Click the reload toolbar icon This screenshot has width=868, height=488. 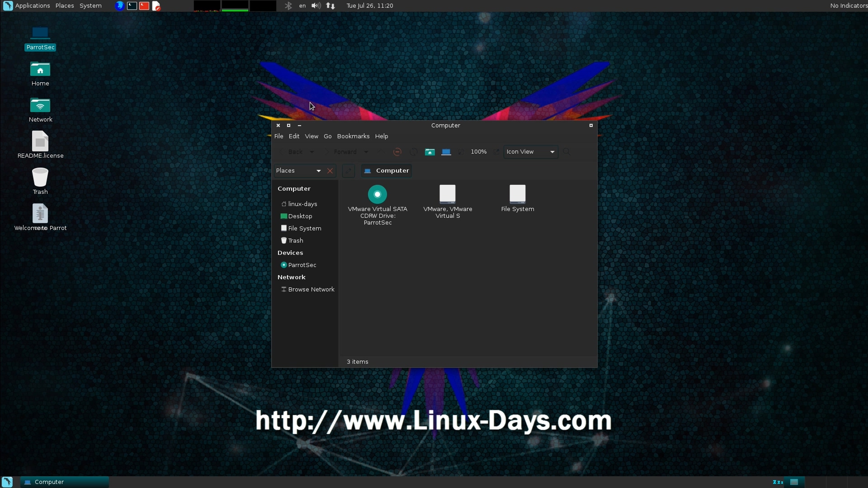click(x=413, y=152)
